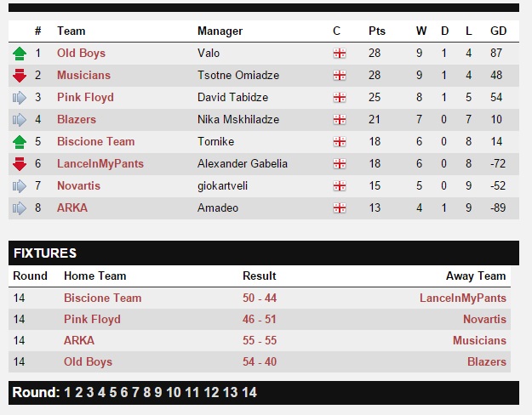Open the Blazers team page from standings
532x415 pixels.
(x=77, y=119)
